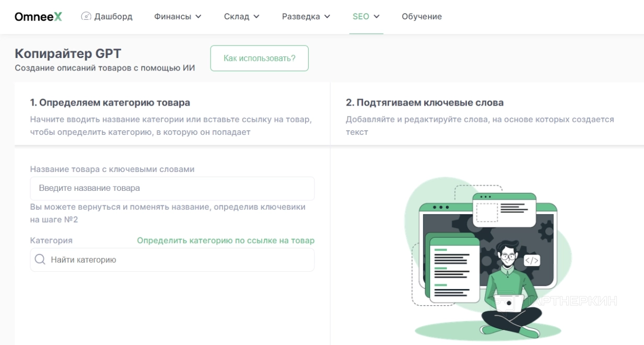Click the Копирайтер GPT title
The height and width of the screenshot is (345, 644).
[x=68, y=54]
